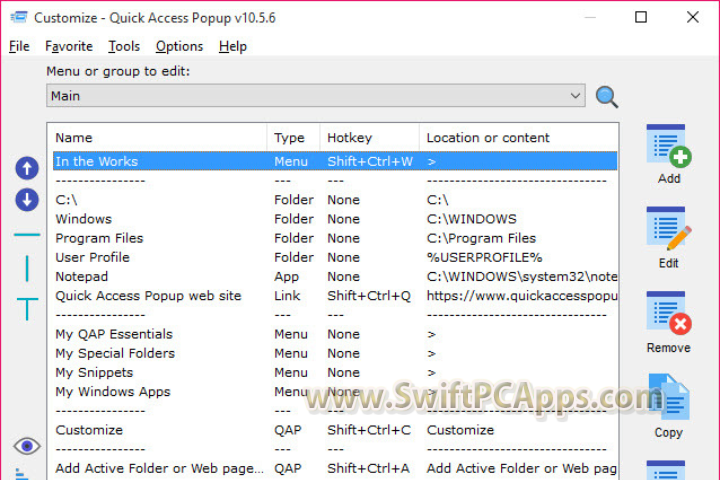Screen dimensions: 720x480
Task: Select Add Active Folder or Web page row
Action: click(x=335, y=469)
